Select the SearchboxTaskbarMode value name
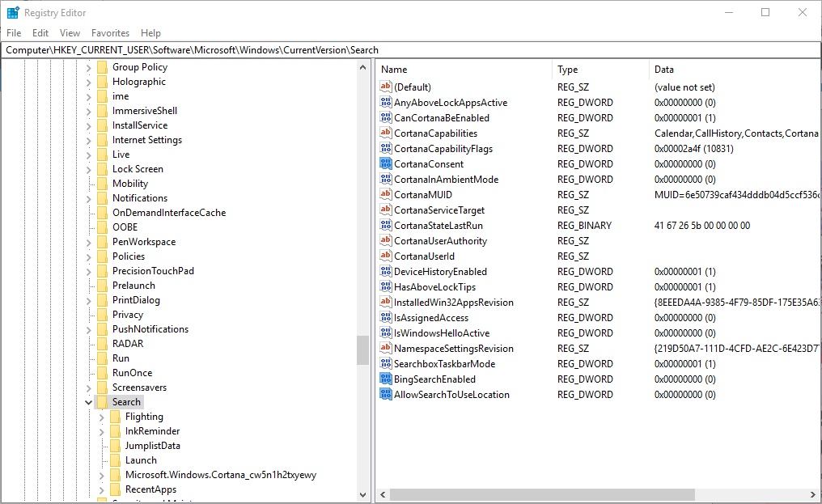Image resolution: width=822 pixels, height=504 pixels. (444, 364)
